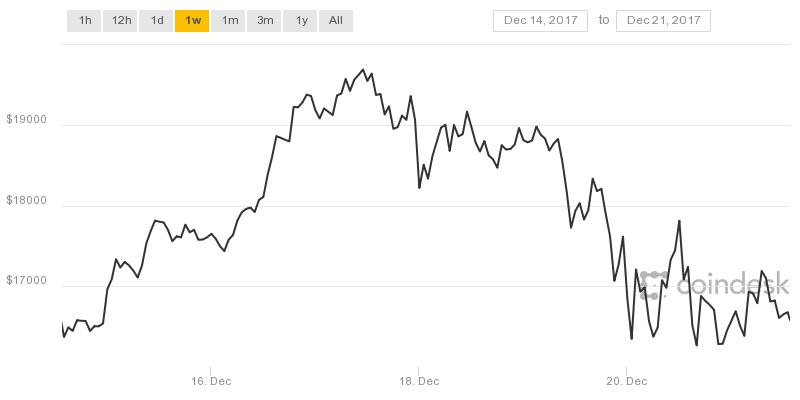Select the 1h time range
The width and height of the screenshot is (800, 400).
click(x=84, y=20)
